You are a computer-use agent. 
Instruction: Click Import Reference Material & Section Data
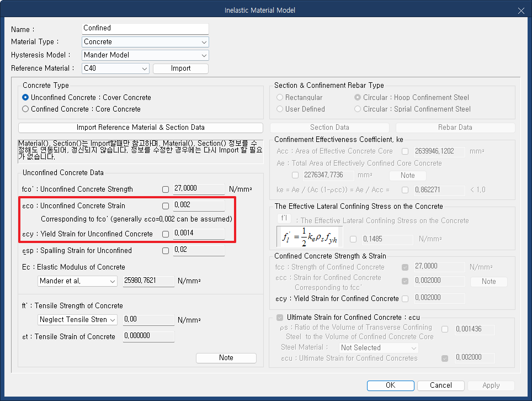(141, 128)
